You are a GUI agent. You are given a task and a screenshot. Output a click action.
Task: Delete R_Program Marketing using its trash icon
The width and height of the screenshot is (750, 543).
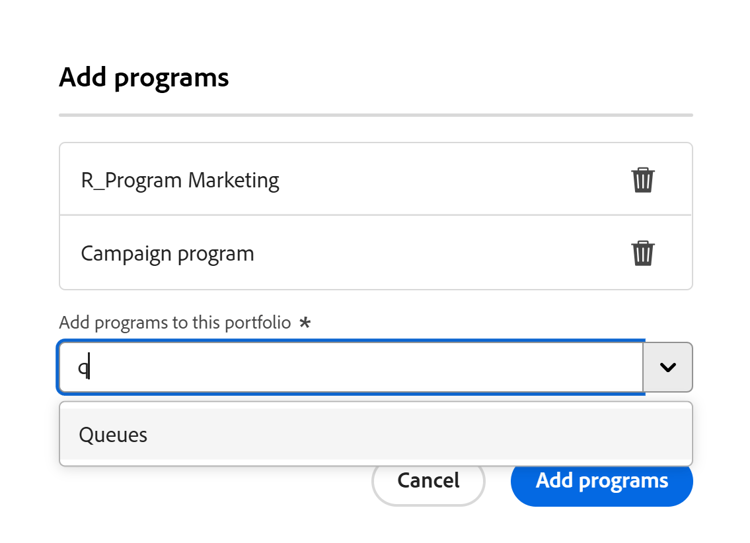(643, 180)
